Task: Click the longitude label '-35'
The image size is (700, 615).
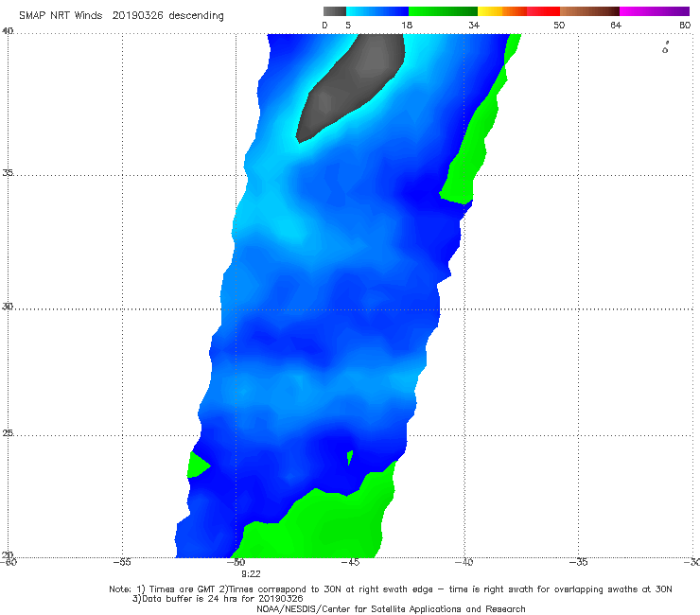Action: (x=578, y=562)
